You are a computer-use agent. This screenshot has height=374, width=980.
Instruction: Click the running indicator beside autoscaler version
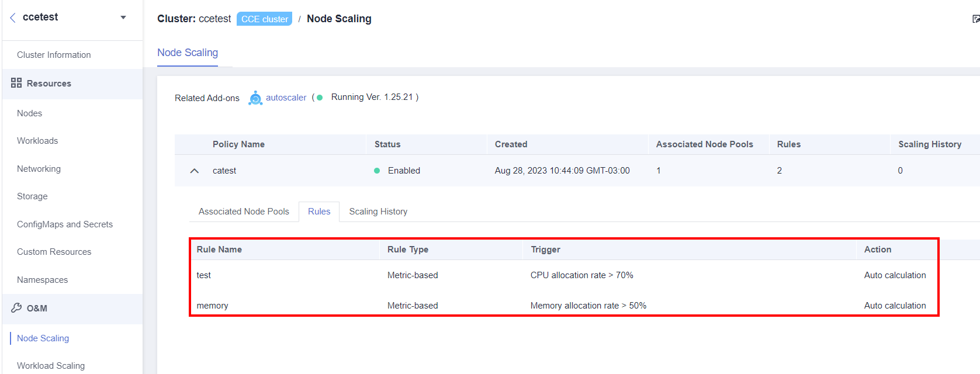click(x=319, y=97)
